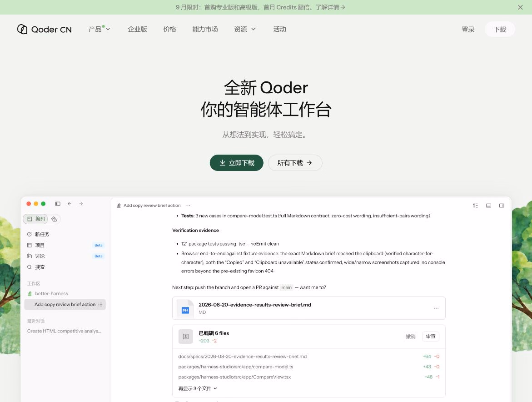Open the Create HTML competitive analysis conversation

(x=64, y=331)
